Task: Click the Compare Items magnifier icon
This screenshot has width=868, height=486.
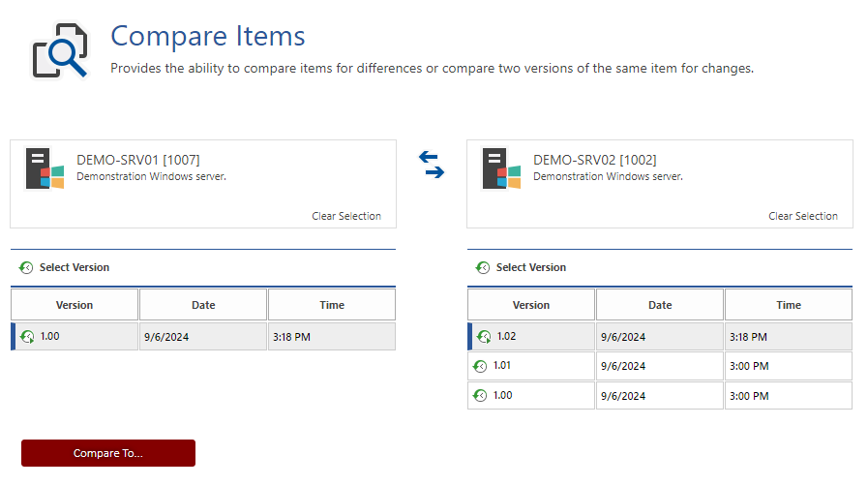Action: [x=60, y=50]
